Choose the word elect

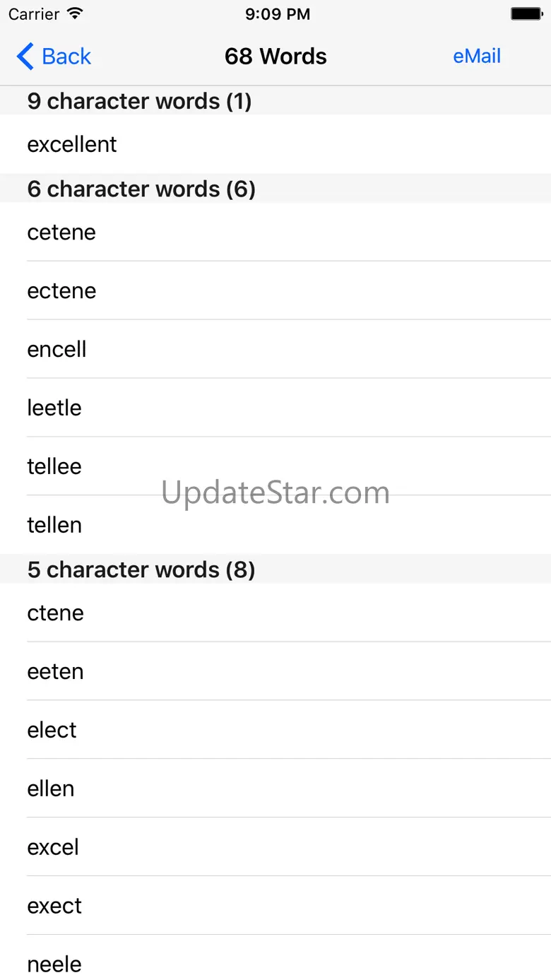tap(52, 731)
